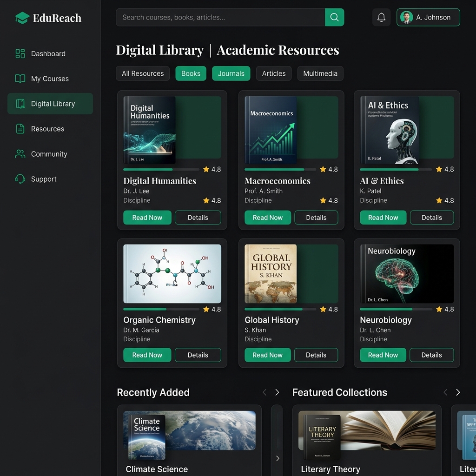Toggle the Books filter off

[191, 73]
